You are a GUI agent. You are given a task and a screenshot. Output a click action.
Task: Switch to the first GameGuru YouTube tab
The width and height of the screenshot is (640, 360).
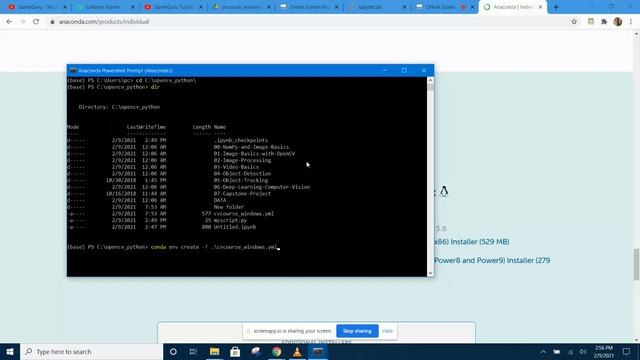(x=38, y=7)
